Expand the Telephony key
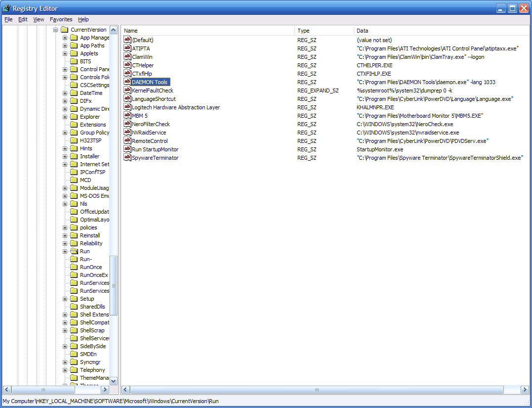Image resolution: width=532 pixels, height=408 pixels. (65, 370)
